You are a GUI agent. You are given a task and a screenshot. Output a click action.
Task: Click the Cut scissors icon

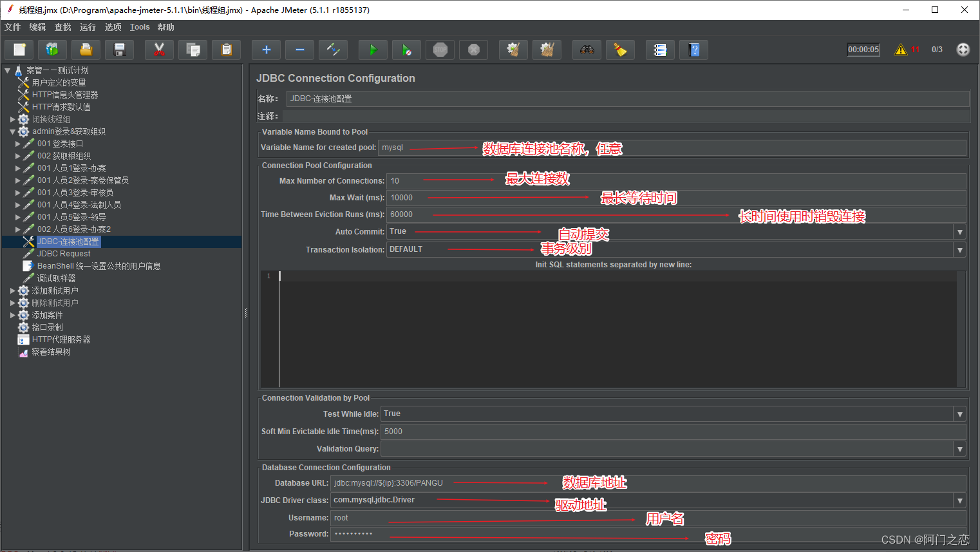tap(160, 50)
